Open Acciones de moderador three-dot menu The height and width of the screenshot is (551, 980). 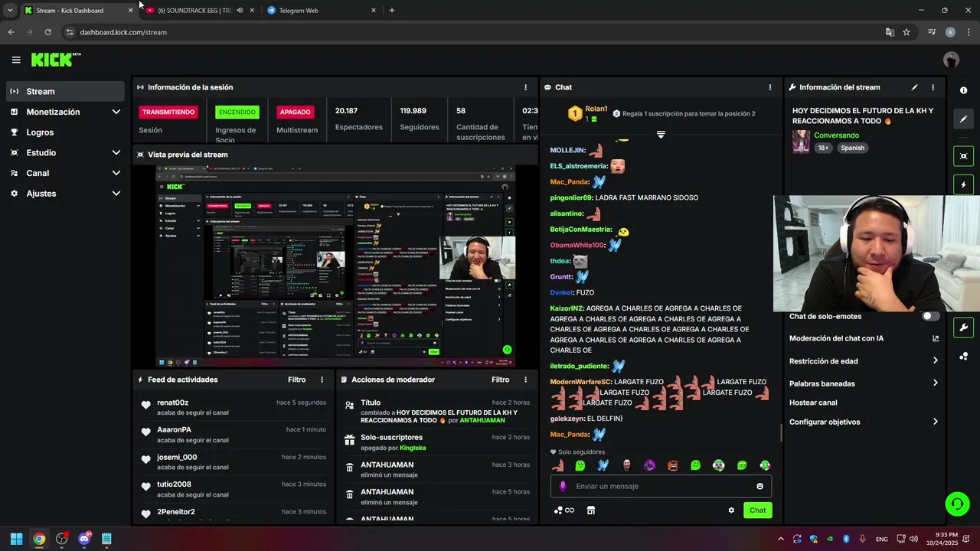click(x=525, y=380)
